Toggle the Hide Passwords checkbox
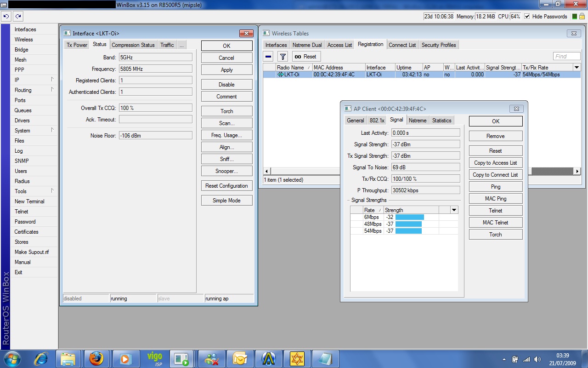588x368 pixels. pyautogui.click(x=527, y=17)
